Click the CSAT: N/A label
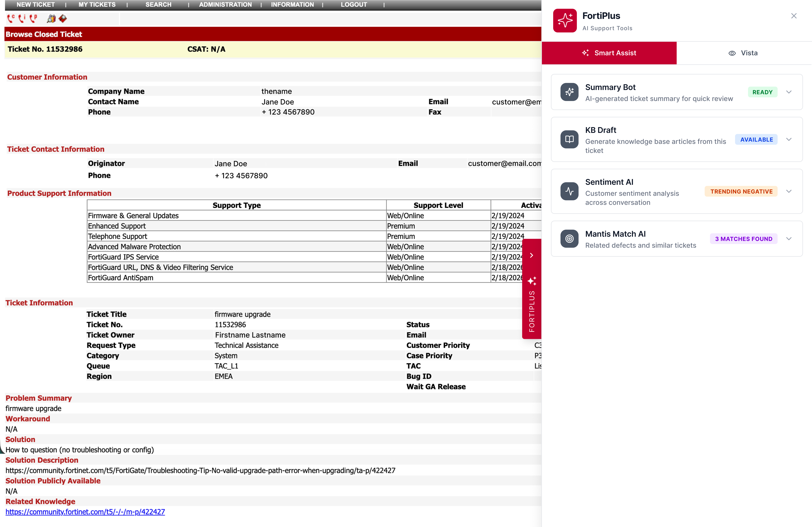This screenshot has width=812, height=527. click(x=206, y=49)
